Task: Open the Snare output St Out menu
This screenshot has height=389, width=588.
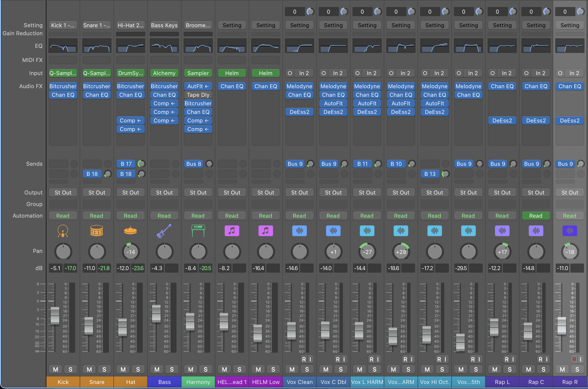Action: point(97,192)
